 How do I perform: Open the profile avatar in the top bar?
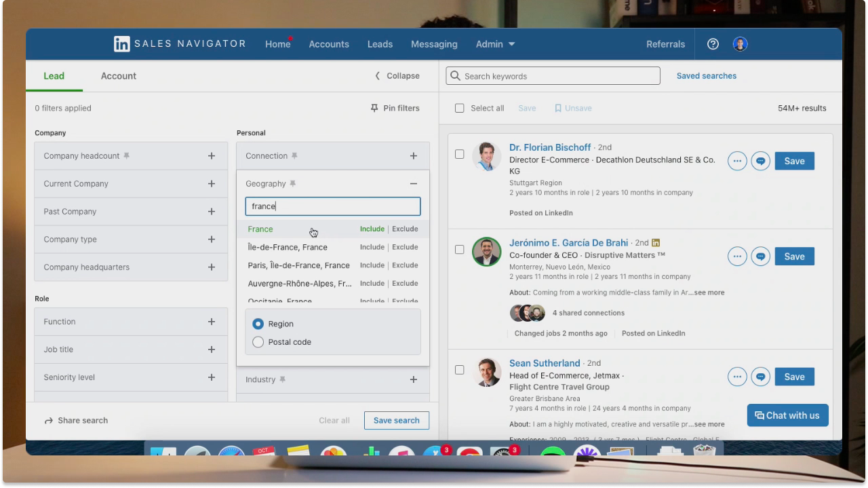coord(740,44)
